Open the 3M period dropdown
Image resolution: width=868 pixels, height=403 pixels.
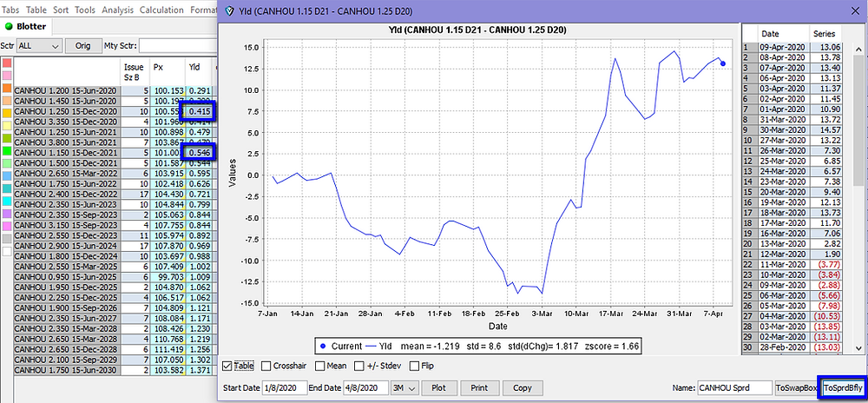coord(404,387)
